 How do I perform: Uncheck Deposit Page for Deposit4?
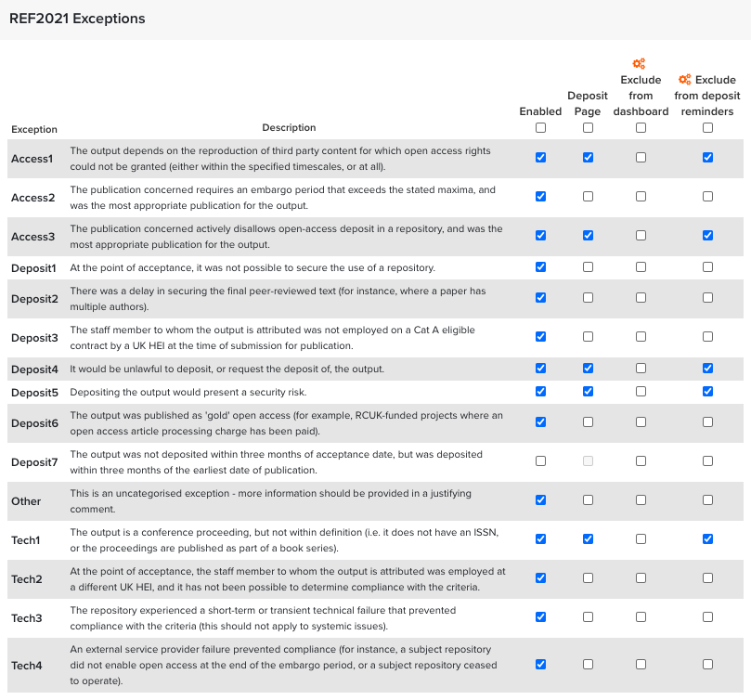pyautogui.click(x=588, y=369)
